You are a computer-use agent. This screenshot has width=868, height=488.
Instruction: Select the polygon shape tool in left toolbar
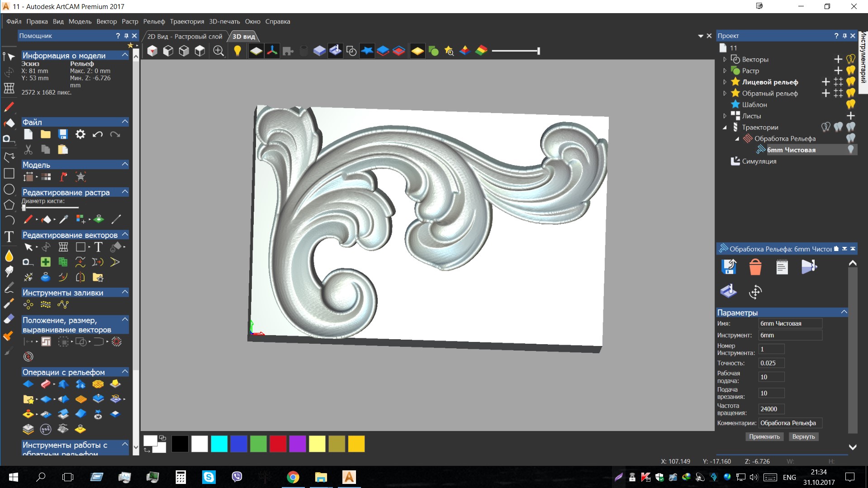[9, 205]
